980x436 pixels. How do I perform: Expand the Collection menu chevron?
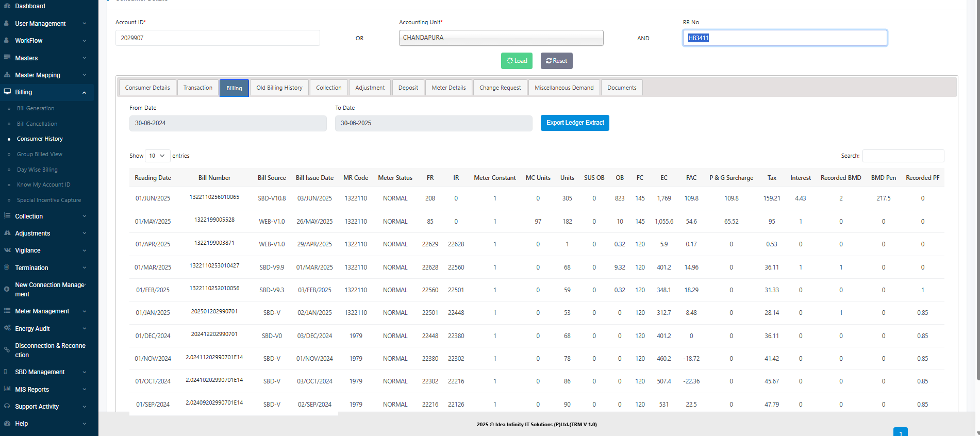pos(85,216)
